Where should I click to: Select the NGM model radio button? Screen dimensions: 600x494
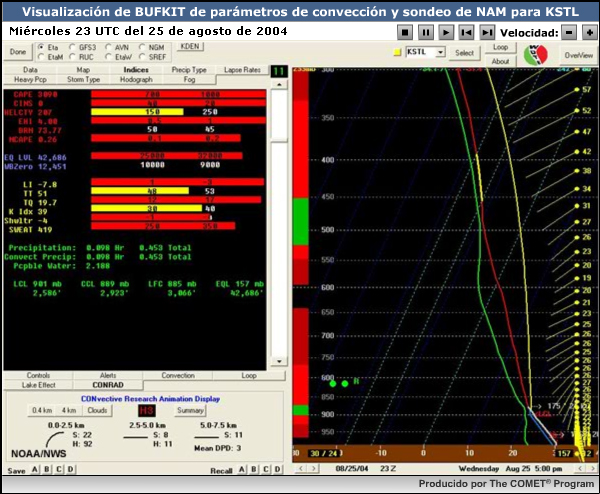[x=142, y=47]
